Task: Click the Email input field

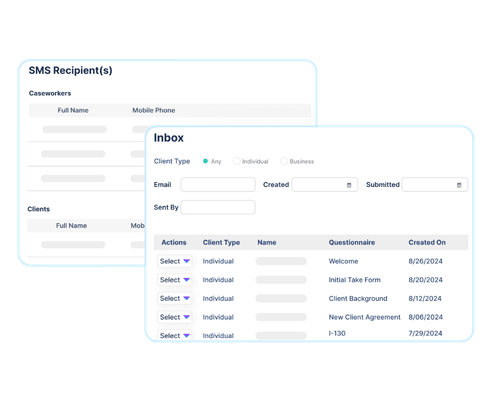Action: pos(218,185)
